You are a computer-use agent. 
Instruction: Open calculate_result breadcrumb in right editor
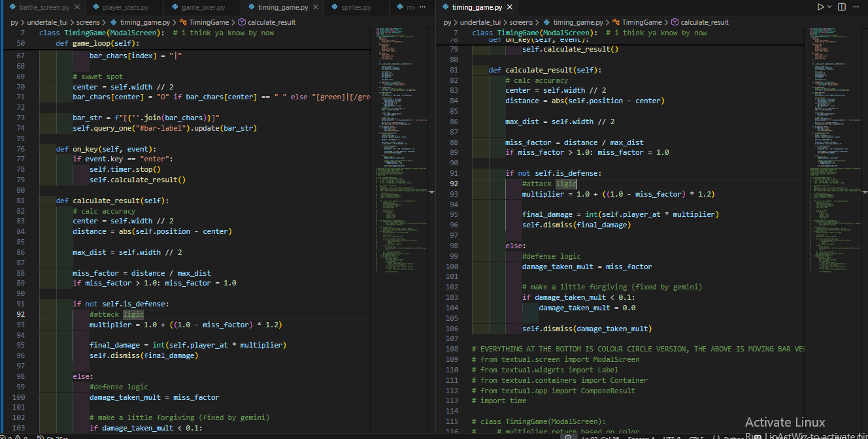click(x=704, y=22)
